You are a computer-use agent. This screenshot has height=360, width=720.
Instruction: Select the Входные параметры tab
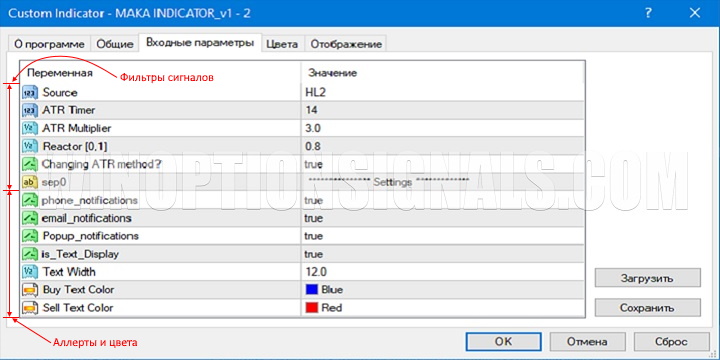(200, 43)
